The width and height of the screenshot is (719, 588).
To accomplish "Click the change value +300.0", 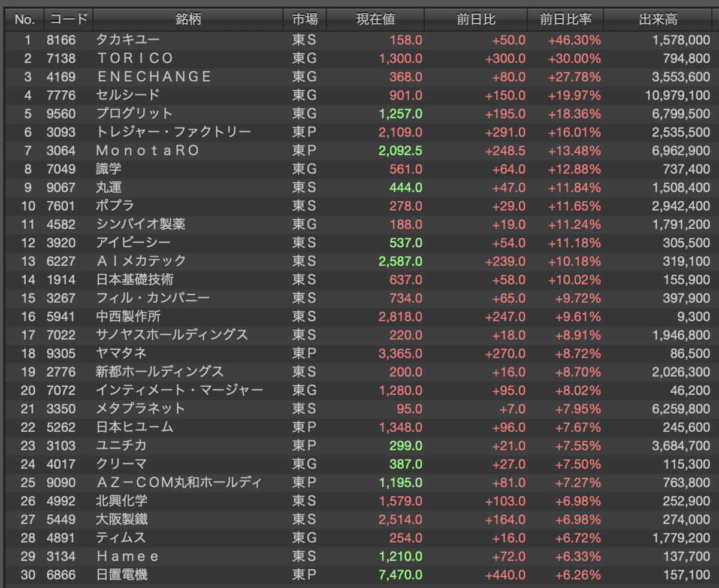I will tap(505, 59).
